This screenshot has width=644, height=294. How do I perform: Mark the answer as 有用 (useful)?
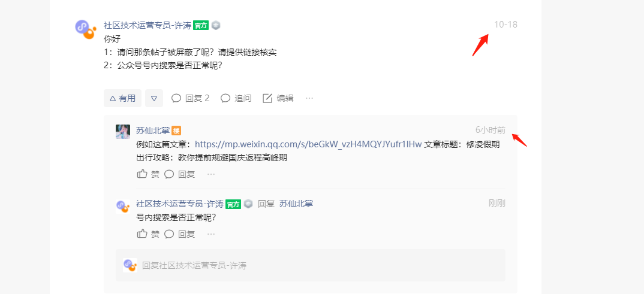[122, 98]
